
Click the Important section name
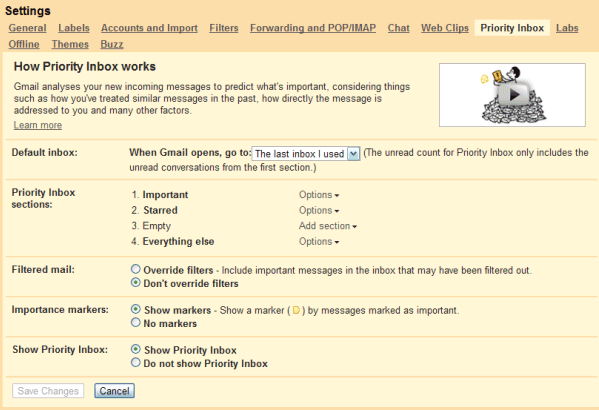pyautogui.click(x=165, y=195)
